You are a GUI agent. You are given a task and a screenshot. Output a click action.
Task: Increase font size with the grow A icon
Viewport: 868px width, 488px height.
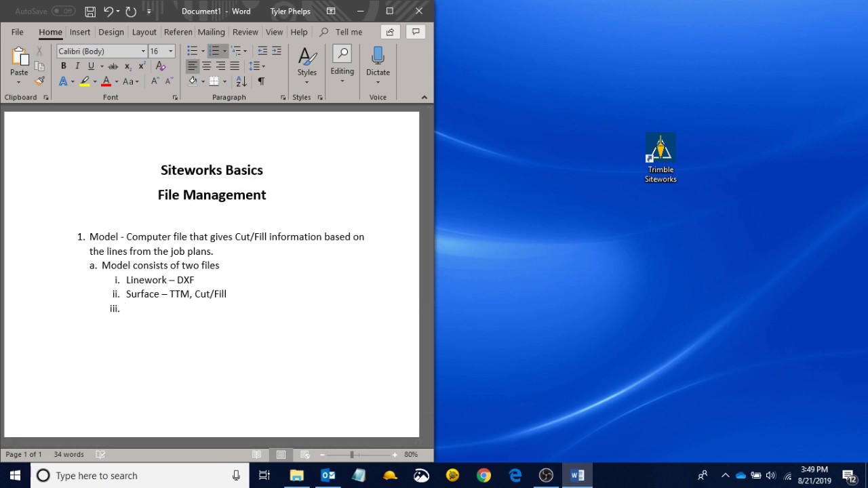click(155, 81)
